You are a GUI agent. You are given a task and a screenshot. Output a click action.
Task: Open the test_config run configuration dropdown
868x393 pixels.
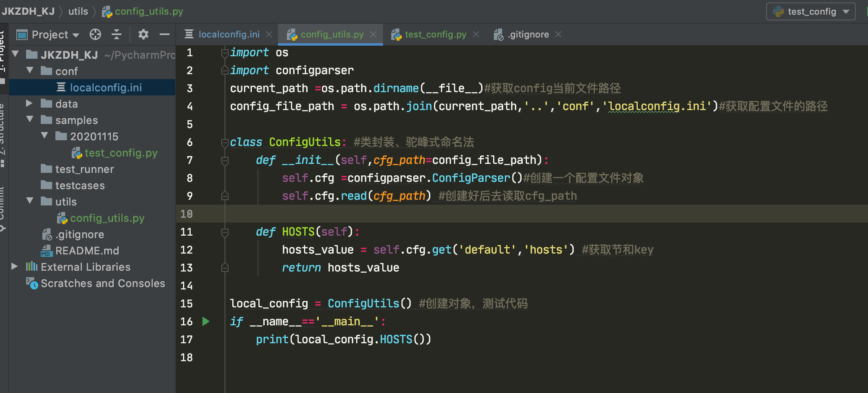pos(811,12)
